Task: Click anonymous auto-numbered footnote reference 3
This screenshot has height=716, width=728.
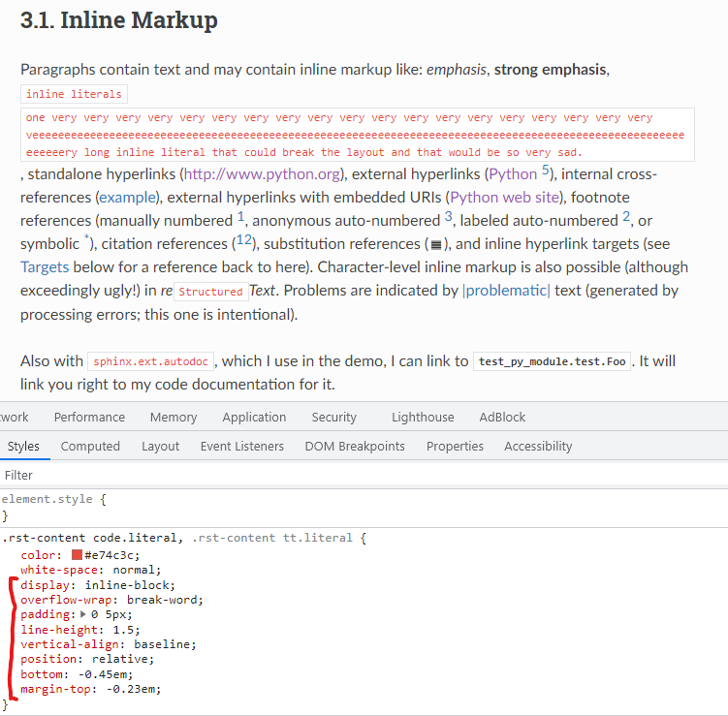Action: pos(448,216)
